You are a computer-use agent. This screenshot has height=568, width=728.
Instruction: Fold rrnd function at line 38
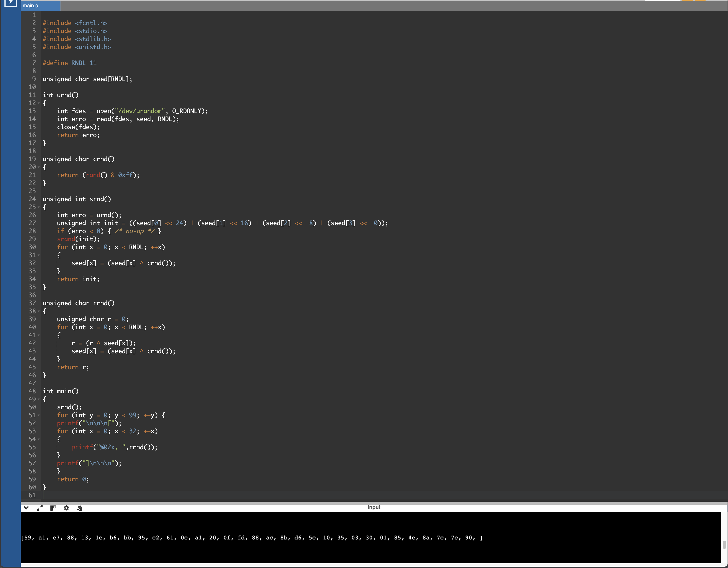pos(39,311)
